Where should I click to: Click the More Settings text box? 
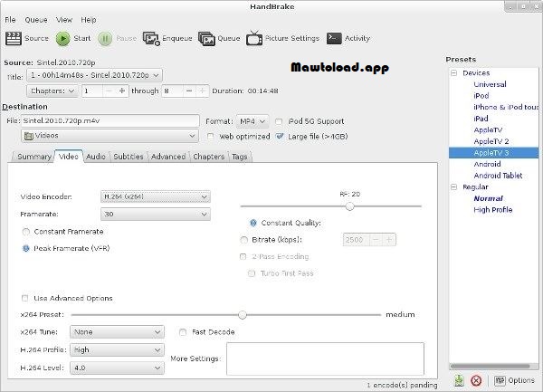(x=325, y=359)
